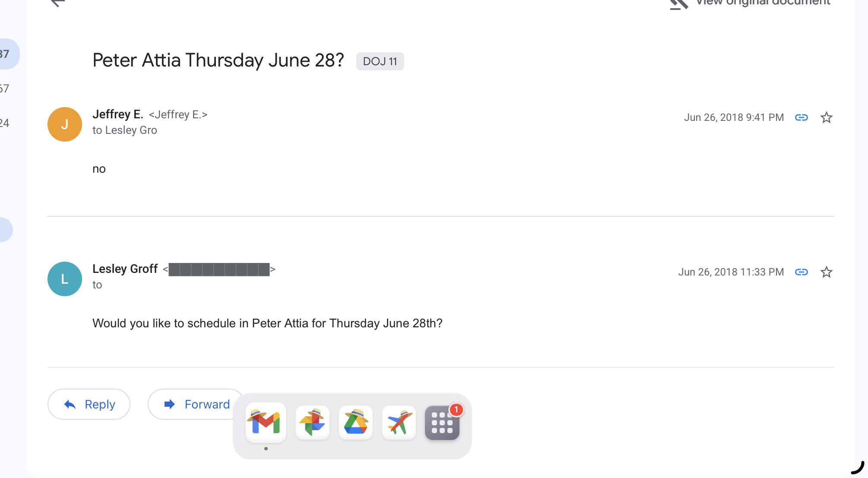Viewport: 868px width, 478px height.
Task: Open the Drive triangle app in dock
Action: point(355,423)
